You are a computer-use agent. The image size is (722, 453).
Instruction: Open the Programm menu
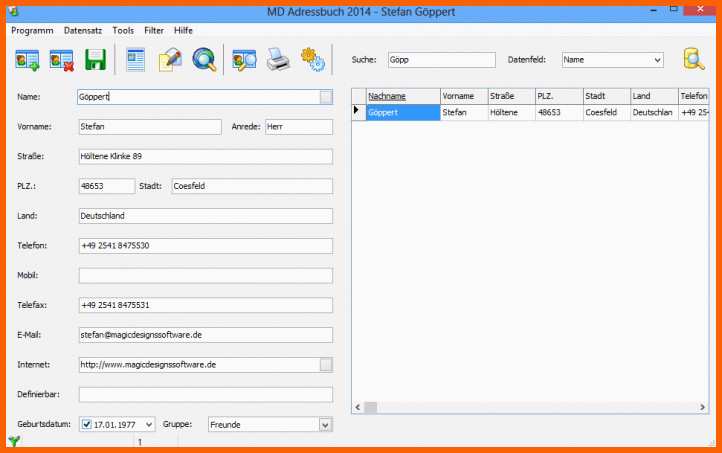coord(32,30)
